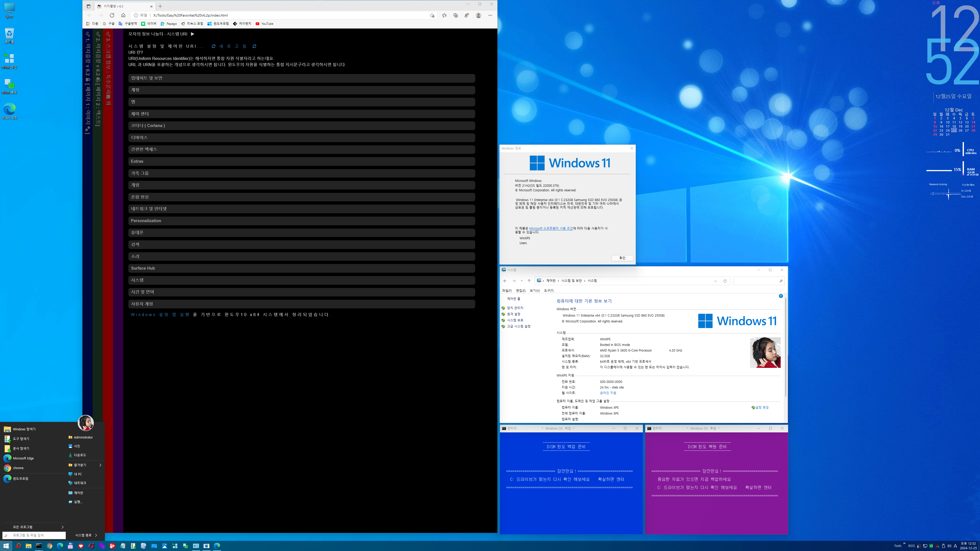Viewport: 980px width, 551px height.
Task: Click the 새로고침 link on the page
Action: click(x=234, y=46)
